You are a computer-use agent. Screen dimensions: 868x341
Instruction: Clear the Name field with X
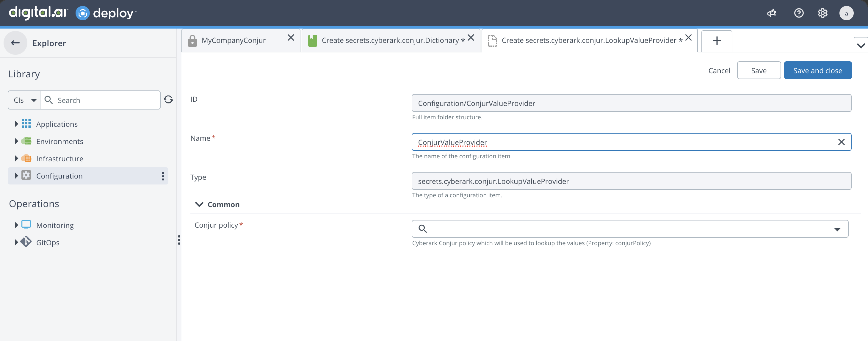pyautogui.click(x=842, y=142)
